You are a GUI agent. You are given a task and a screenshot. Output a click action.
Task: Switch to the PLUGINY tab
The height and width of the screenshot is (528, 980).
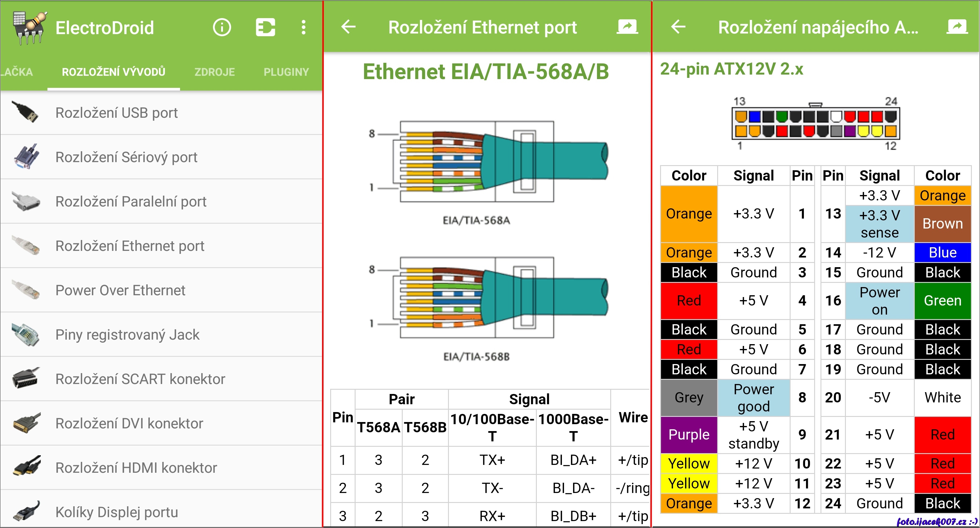(x=286, y=72)
